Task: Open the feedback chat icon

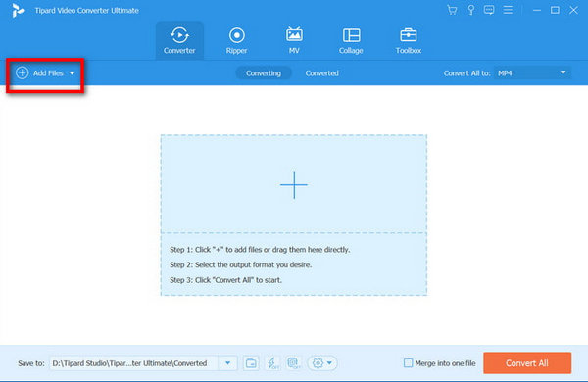Action: coord(489,10)
